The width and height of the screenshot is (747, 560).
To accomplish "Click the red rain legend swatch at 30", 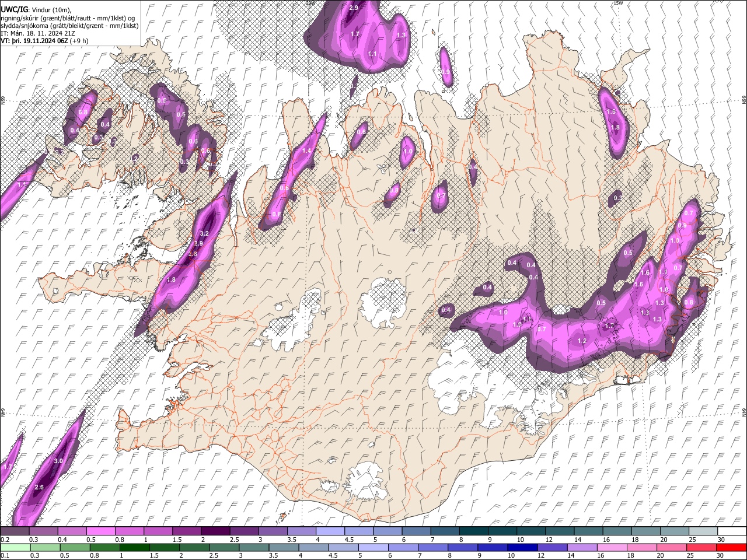I will pos(731,547).
